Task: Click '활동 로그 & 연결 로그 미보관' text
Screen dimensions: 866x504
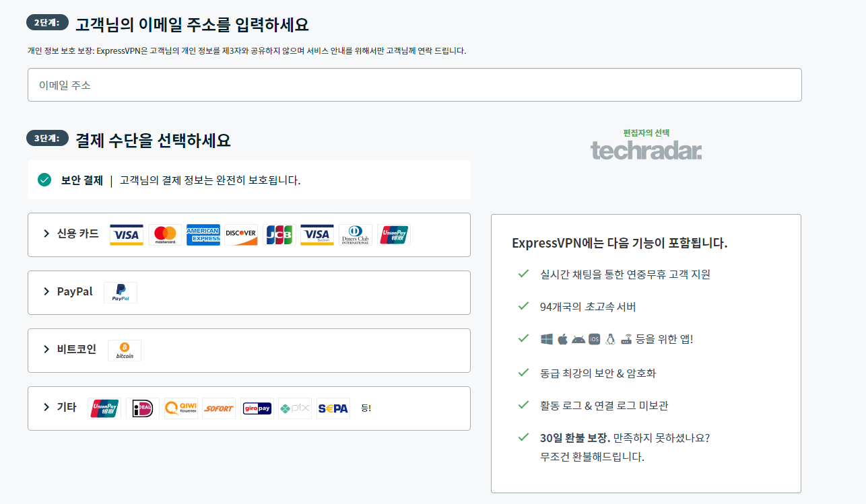Action: (x=604, y=406)
